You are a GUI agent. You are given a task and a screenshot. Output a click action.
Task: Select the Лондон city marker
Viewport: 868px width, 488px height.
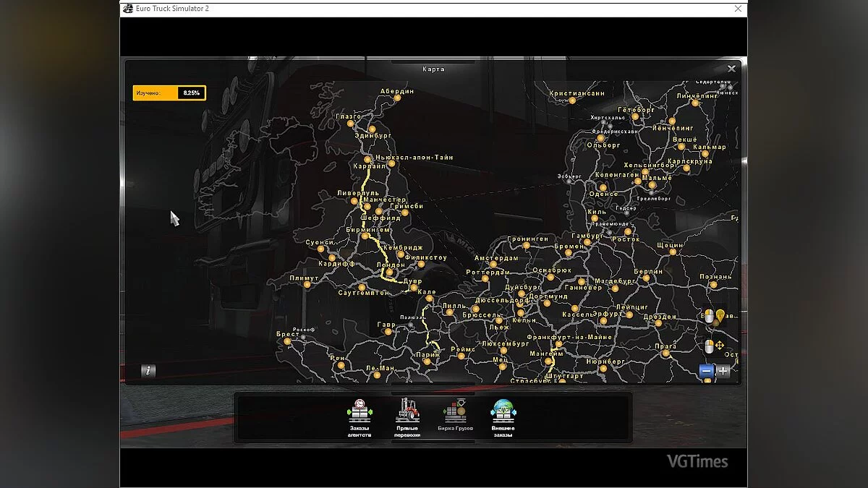(x=389, y=272)
